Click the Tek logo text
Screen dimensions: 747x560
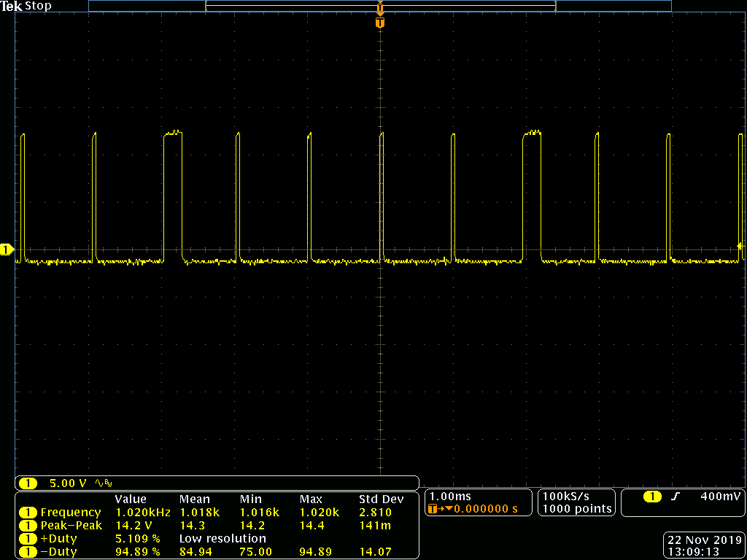point(12,6)
